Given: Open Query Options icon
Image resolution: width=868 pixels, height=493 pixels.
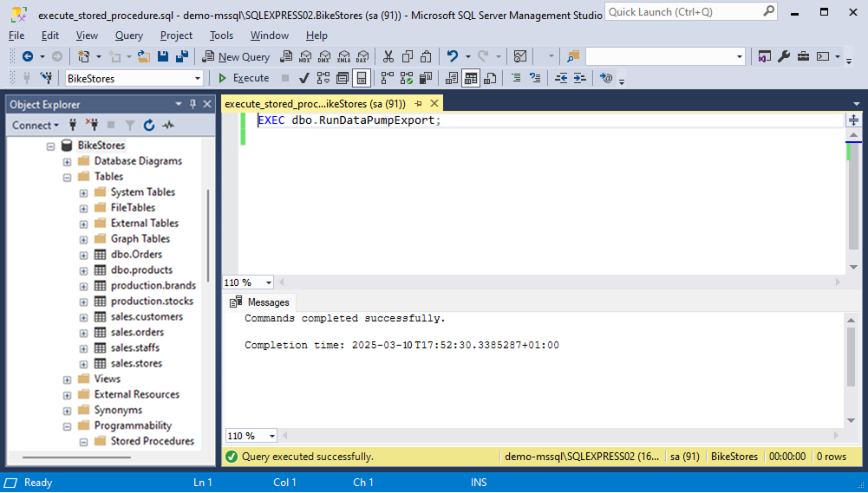Looking at the screenshot, I should tap(343, 78).
